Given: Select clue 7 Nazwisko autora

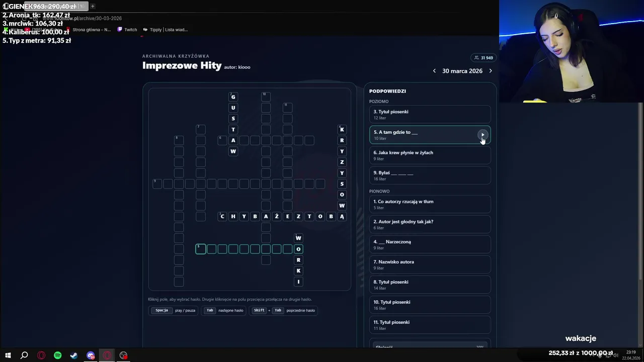Looking at the screenshot, I should [430, 264].
